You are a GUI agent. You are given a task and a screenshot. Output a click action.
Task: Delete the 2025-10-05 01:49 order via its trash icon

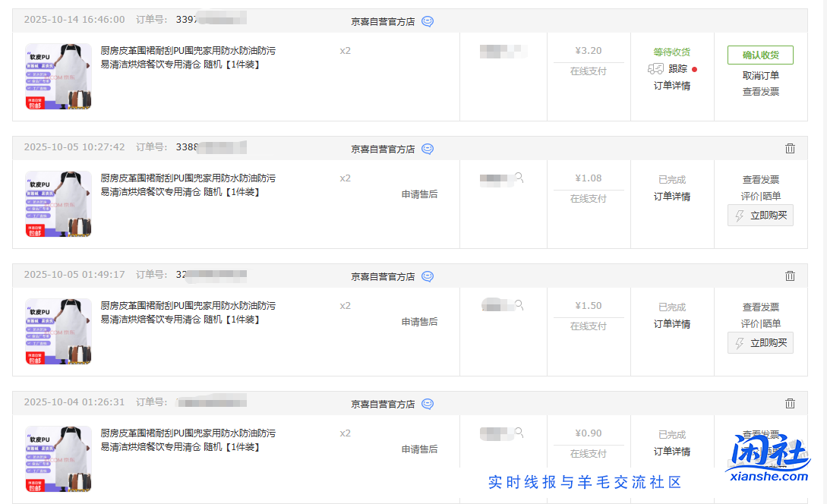pos(790,276)
